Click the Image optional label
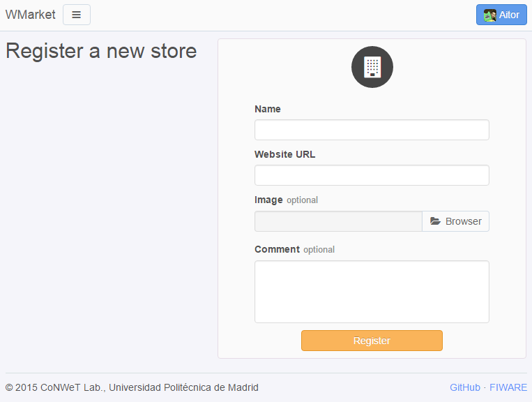Viewport: 532px width, 402px height. coord(287,200)
